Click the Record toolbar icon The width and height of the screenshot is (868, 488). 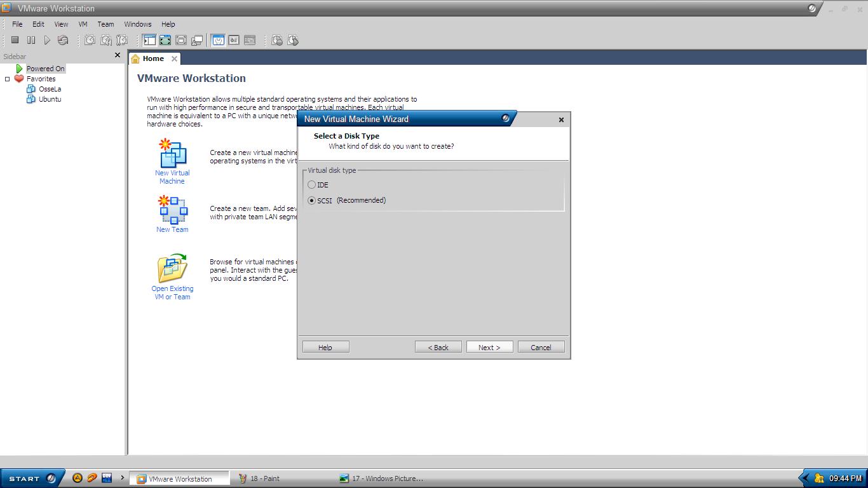[x=277, y=40]
